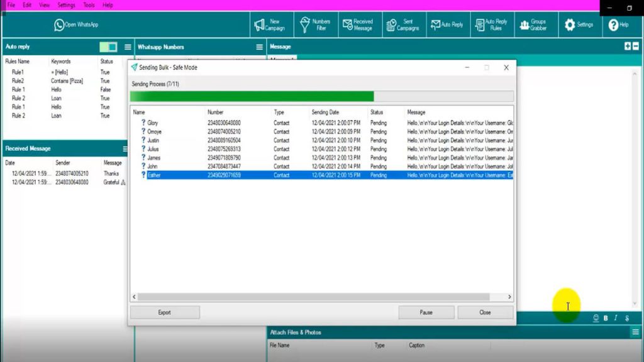Export the bulk sending list
644x362 pixels.
point(164,312)
